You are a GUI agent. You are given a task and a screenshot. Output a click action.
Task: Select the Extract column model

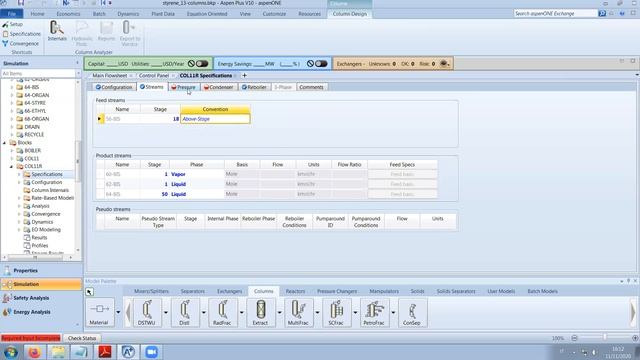pyautogui.click(x=260, y=313)
